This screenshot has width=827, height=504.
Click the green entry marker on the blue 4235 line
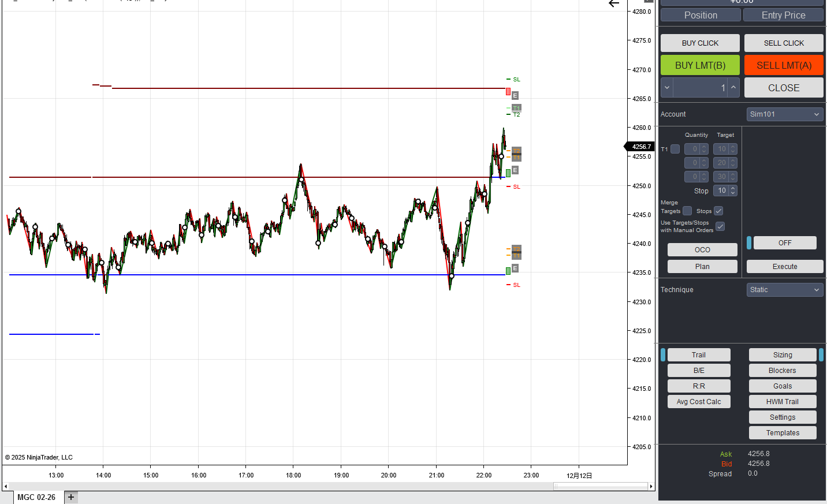point(508,271)
